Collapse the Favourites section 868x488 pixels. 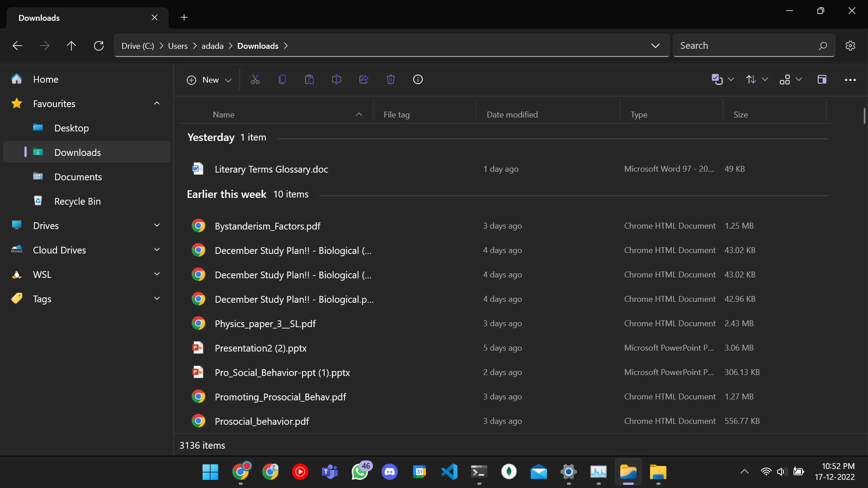coord(156,103)
